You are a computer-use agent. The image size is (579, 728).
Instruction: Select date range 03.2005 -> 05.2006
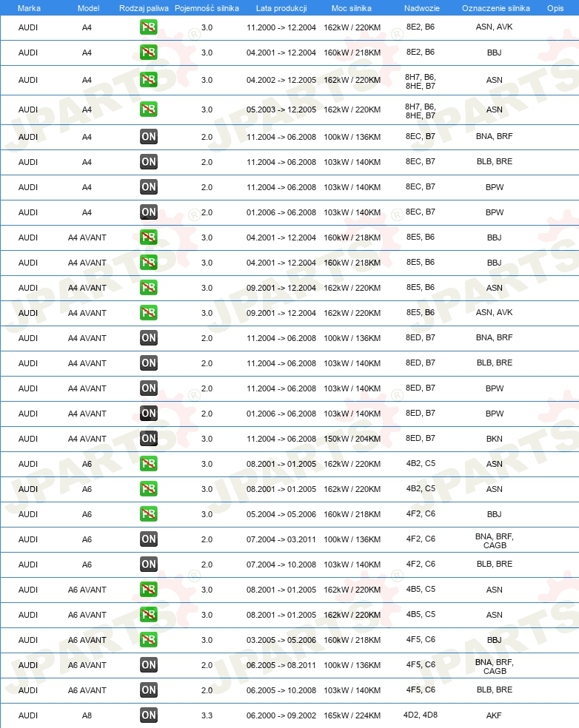(281, 640)
